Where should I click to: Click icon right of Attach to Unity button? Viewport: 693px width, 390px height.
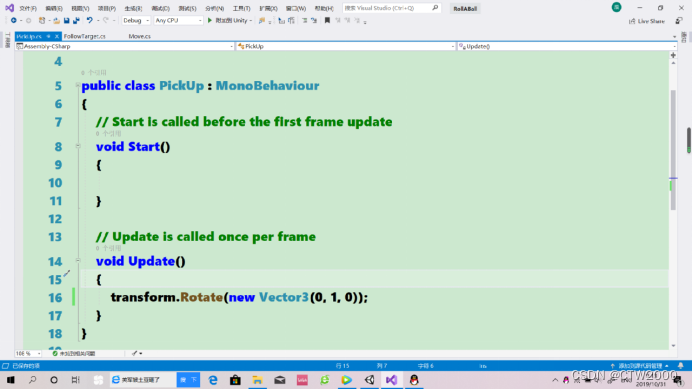click(x=262, y=21)
